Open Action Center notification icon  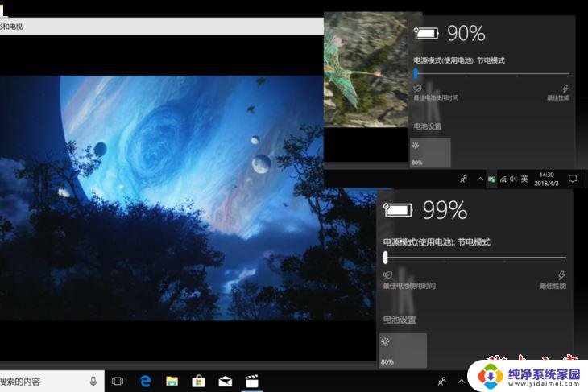click(x=572, y=179)
